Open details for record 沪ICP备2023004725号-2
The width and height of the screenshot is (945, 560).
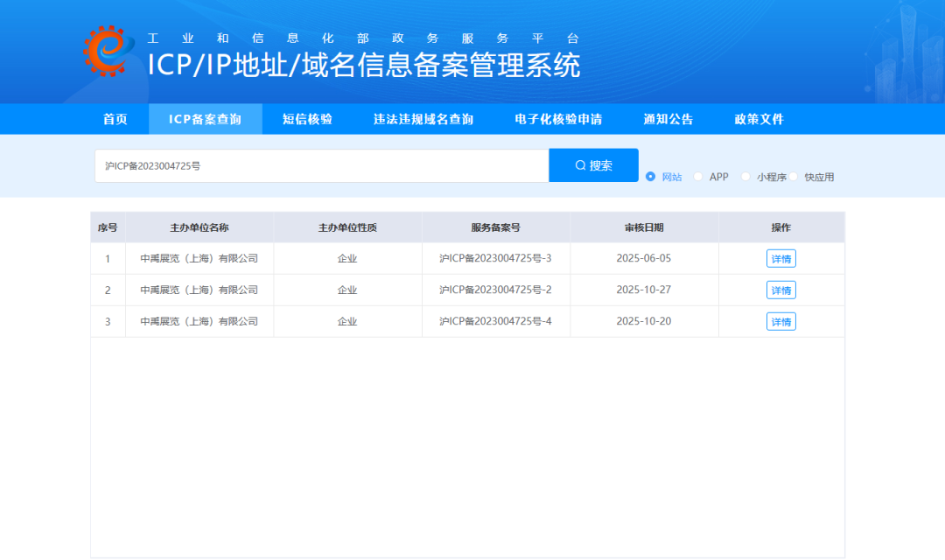[x=780, y=290]
